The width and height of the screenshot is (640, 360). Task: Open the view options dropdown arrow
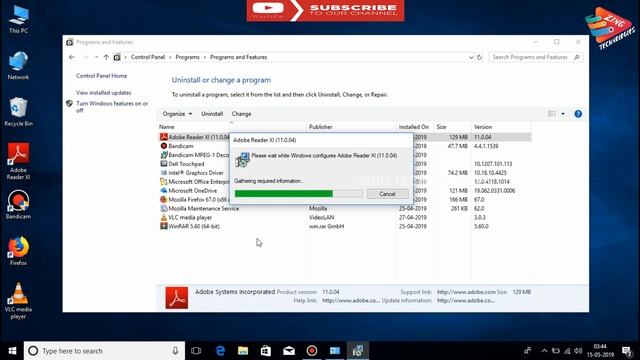563,114
